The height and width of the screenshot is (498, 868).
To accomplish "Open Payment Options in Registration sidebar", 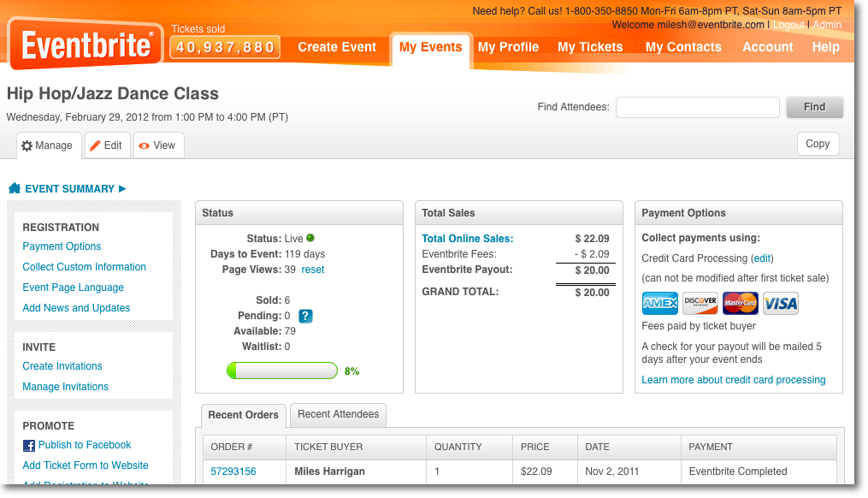I will coord(62,246).
